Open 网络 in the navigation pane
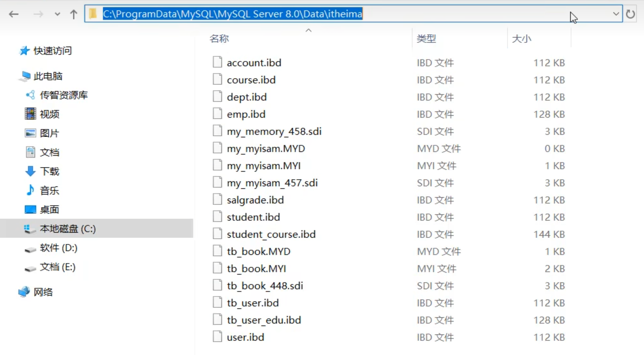 36,292
